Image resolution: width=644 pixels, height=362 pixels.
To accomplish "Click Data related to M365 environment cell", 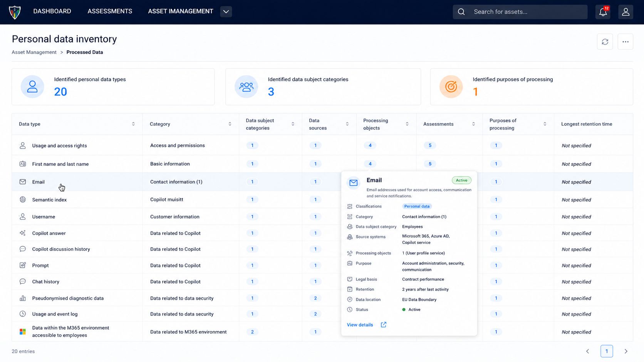I will [x=188, y=332].
